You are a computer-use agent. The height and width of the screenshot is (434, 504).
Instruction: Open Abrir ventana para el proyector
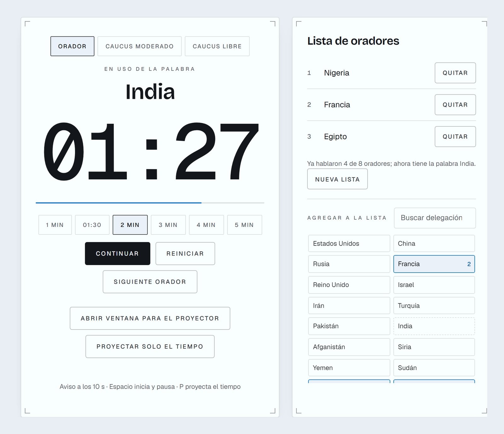(150, 318)
